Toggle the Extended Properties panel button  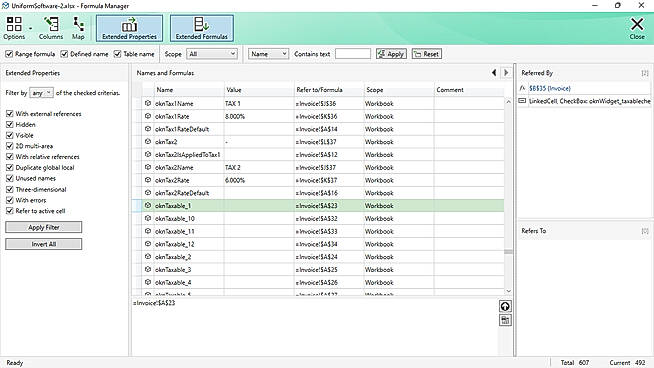(x=129, y=28)
